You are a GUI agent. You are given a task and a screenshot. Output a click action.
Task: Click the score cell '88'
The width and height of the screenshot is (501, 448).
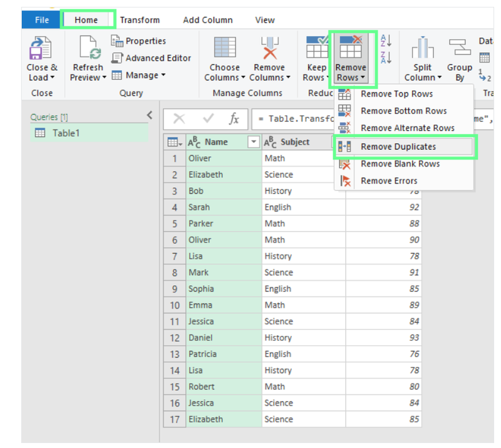383,224
